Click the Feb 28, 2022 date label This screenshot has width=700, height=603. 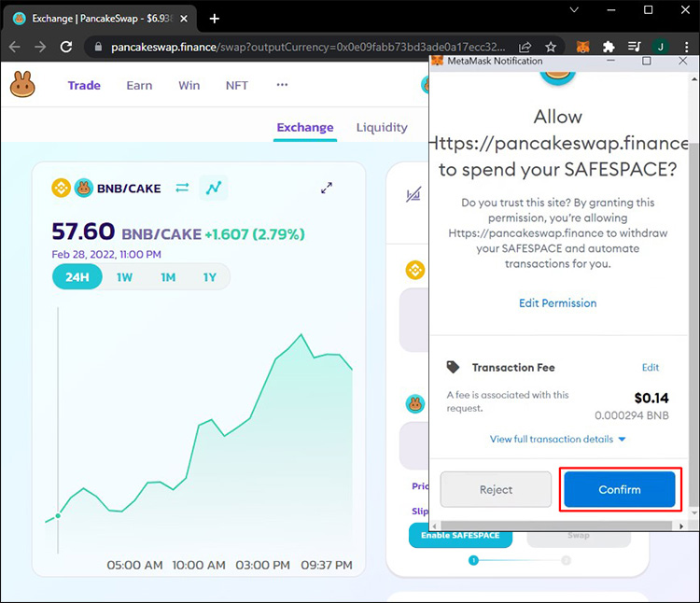click(106, 255)
